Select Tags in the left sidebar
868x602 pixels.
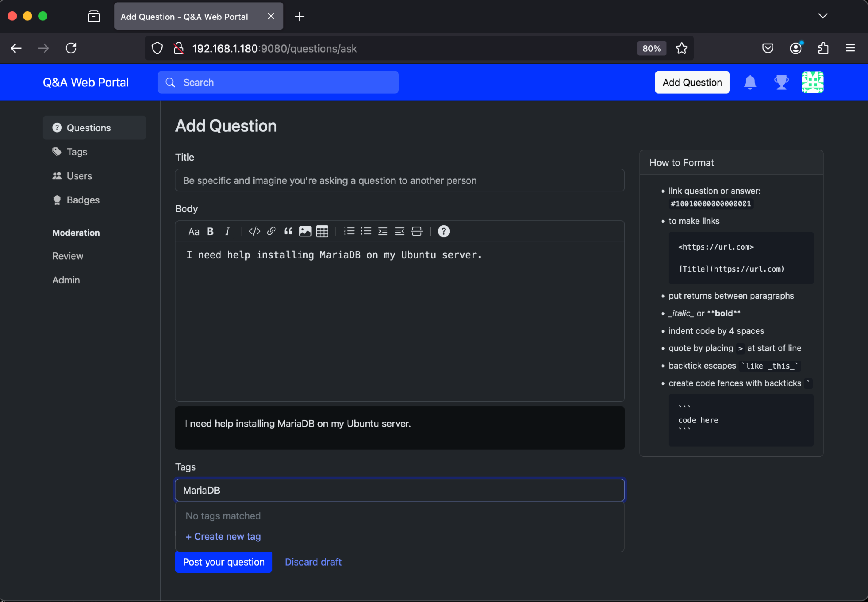tap(77, 152)
